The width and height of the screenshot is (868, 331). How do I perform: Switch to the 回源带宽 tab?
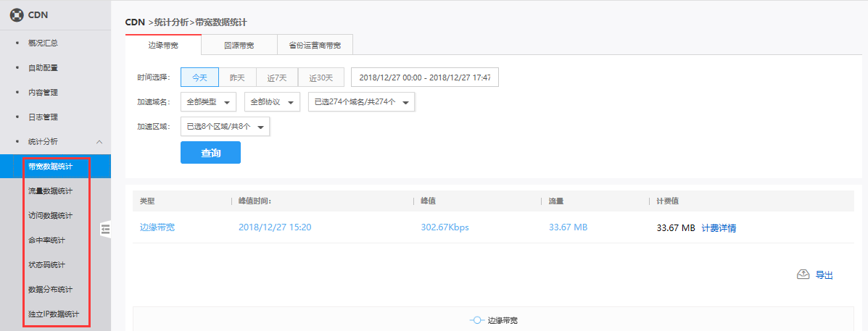[x=239, y=46]
